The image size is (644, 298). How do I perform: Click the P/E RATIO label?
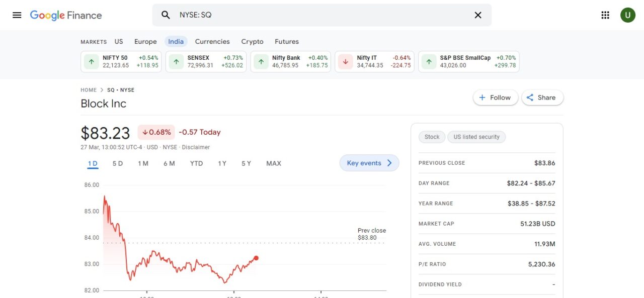pos(432,264)
